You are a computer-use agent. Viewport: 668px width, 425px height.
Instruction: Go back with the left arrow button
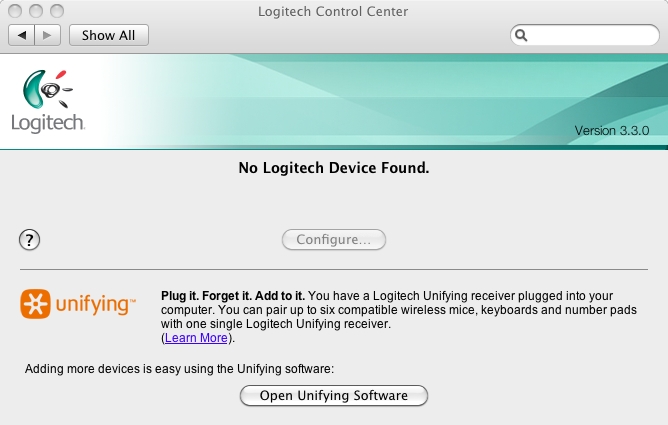click(21, 35)
